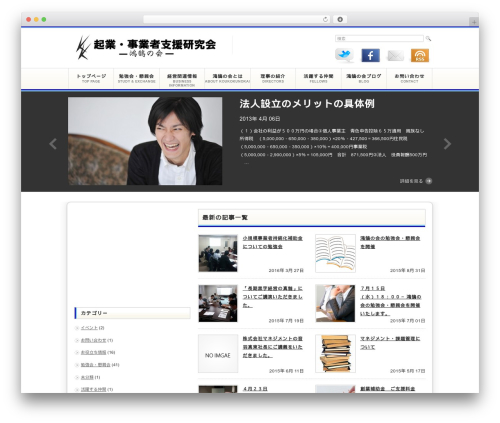Open the BLOG menu item
The image size is (500, 423).
pos(364,78)
